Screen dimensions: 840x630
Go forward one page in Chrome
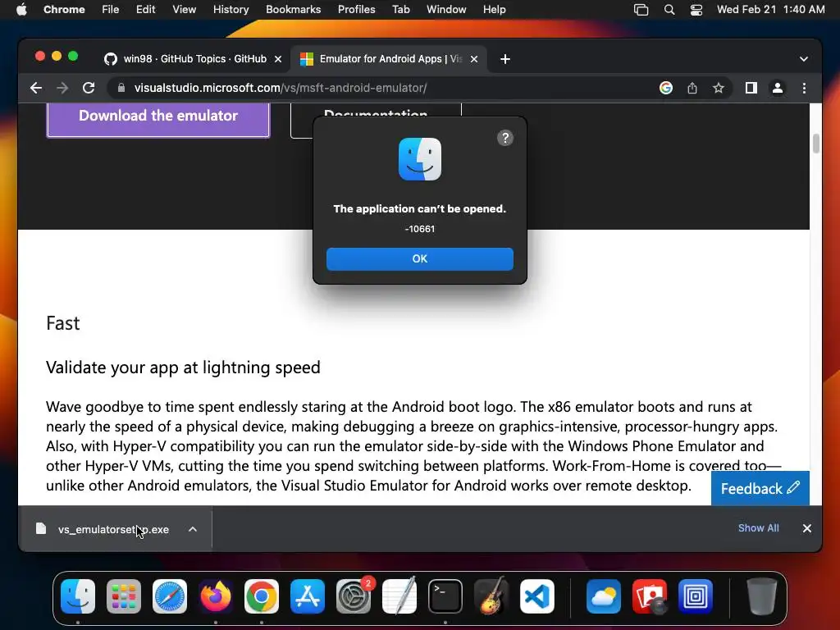click(x=62, y=88)
